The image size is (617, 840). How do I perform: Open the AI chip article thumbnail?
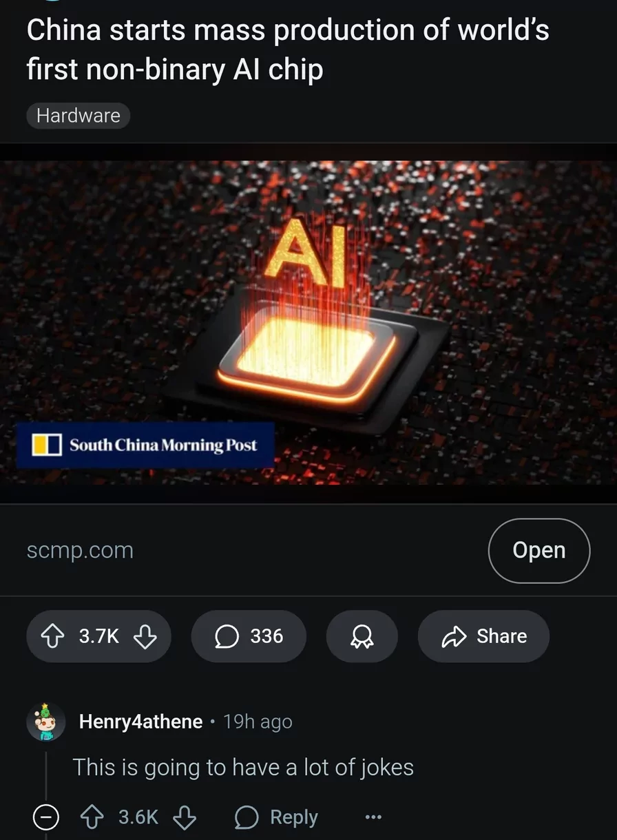point(308,322)
